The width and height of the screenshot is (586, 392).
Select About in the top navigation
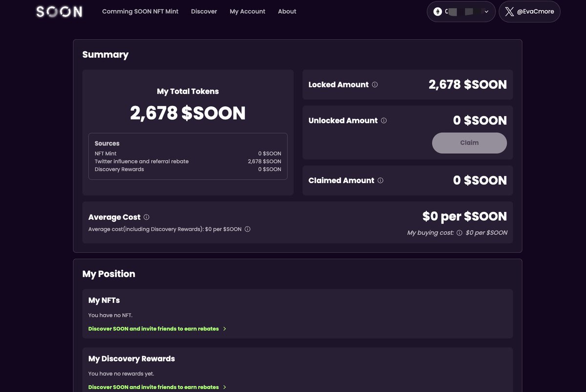point(287,11)
